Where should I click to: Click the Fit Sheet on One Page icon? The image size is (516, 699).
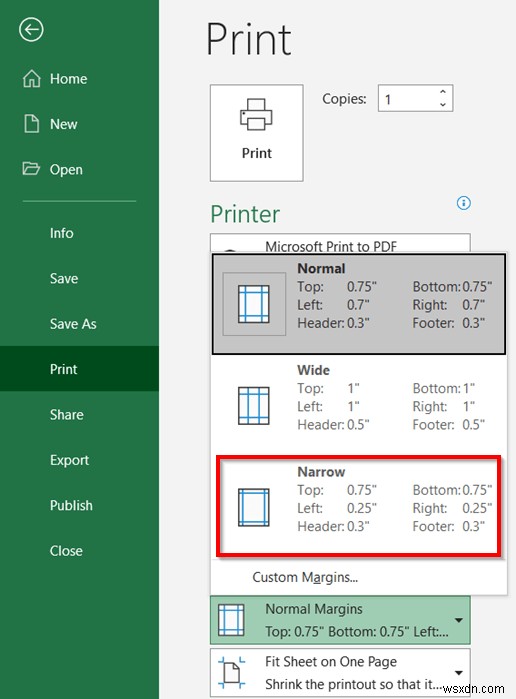click(232, 673)
